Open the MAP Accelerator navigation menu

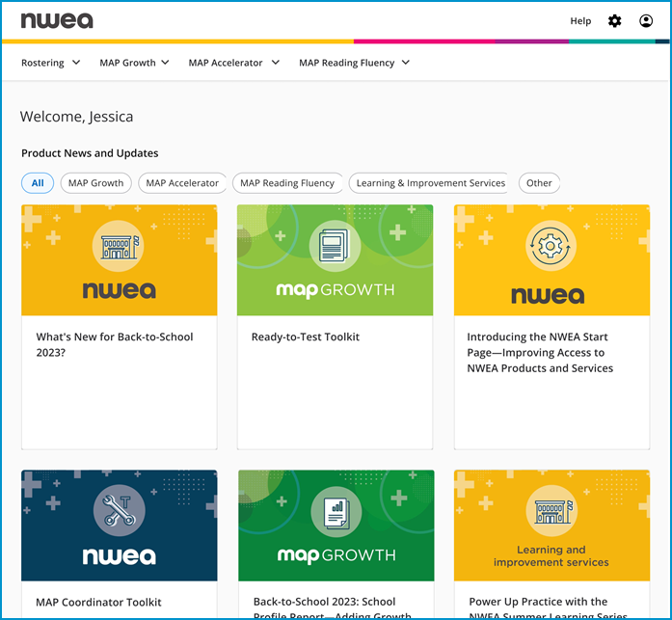tap(234, 63)
